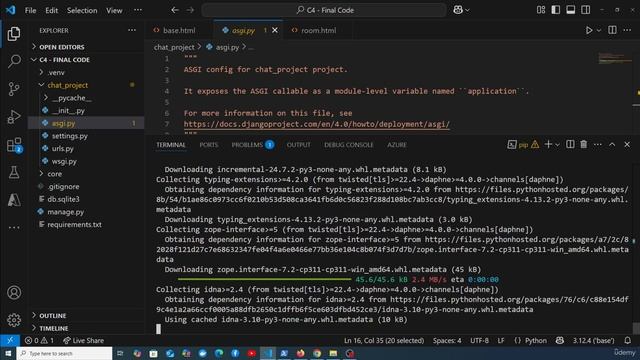The image size is (640, 360).
Task: Close the asgi.py editor tab
Action: click(275, 30)
